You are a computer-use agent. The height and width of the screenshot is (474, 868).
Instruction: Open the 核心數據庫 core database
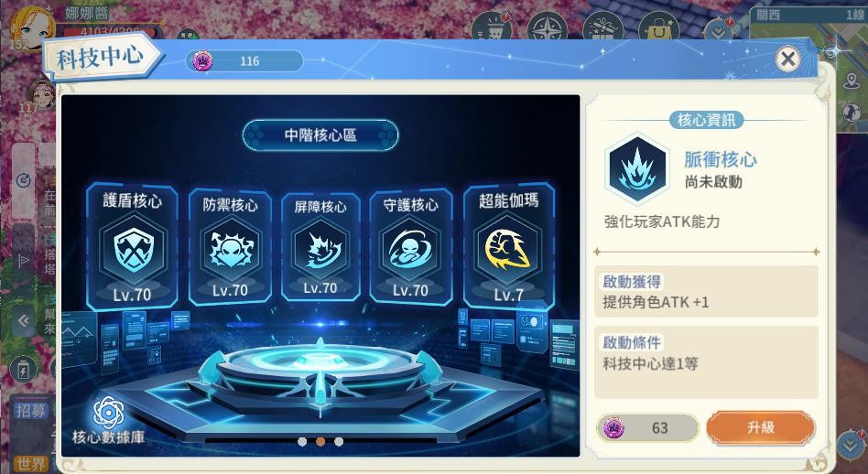click(108, 422)
